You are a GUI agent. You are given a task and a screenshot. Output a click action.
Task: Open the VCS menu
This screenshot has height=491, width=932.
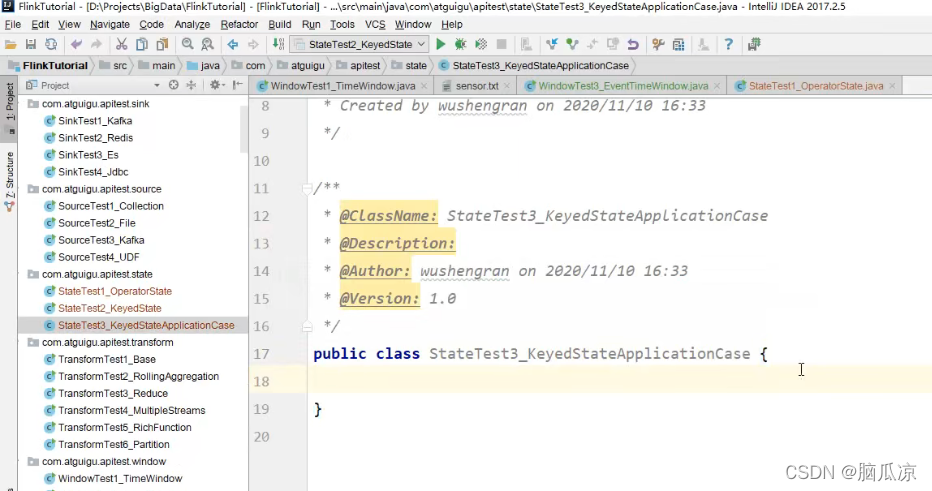(x=375, y=24)
